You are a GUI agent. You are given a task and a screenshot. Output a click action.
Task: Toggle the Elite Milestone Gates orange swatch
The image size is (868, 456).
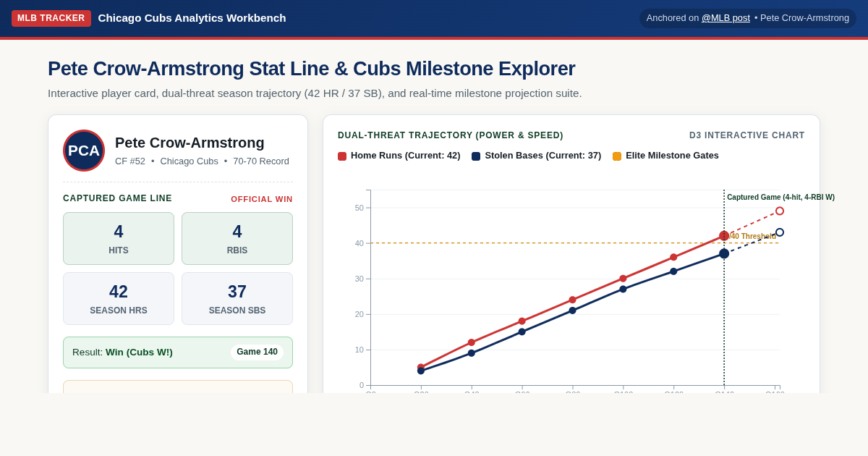617,156
